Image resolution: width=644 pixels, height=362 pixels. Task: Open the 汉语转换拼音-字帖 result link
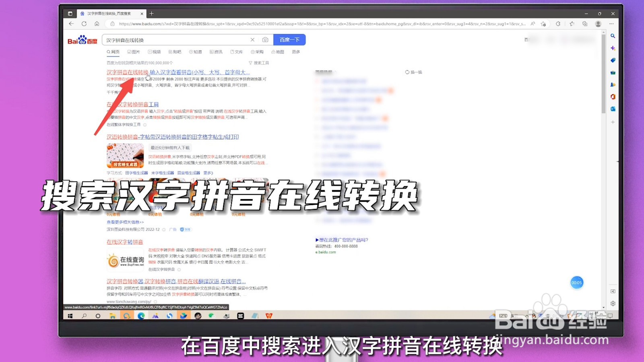(x=173, y=137)
